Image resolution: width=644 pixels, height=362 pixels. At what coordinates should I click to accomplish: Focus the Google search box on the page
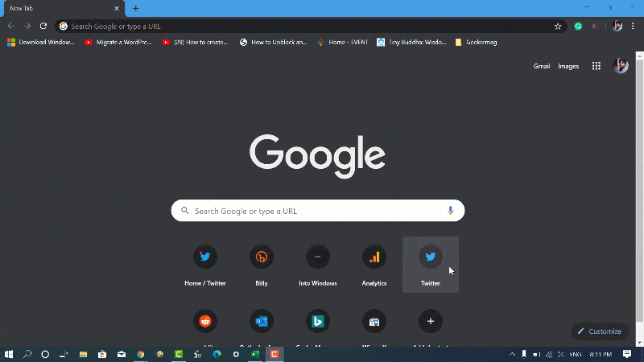[x=317, y=211]
